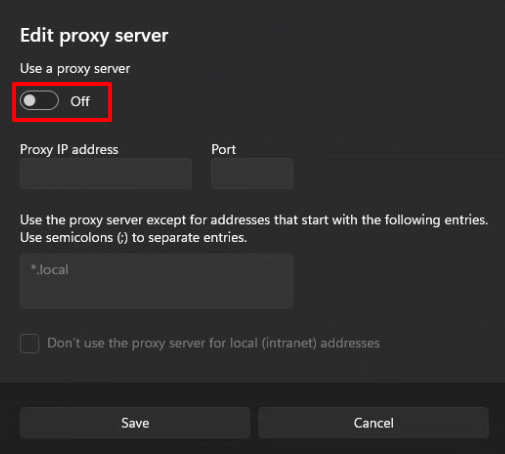
Task: Check Don't use proxy for local addresses
Action: pyautogui.click(x=29, y=343)
